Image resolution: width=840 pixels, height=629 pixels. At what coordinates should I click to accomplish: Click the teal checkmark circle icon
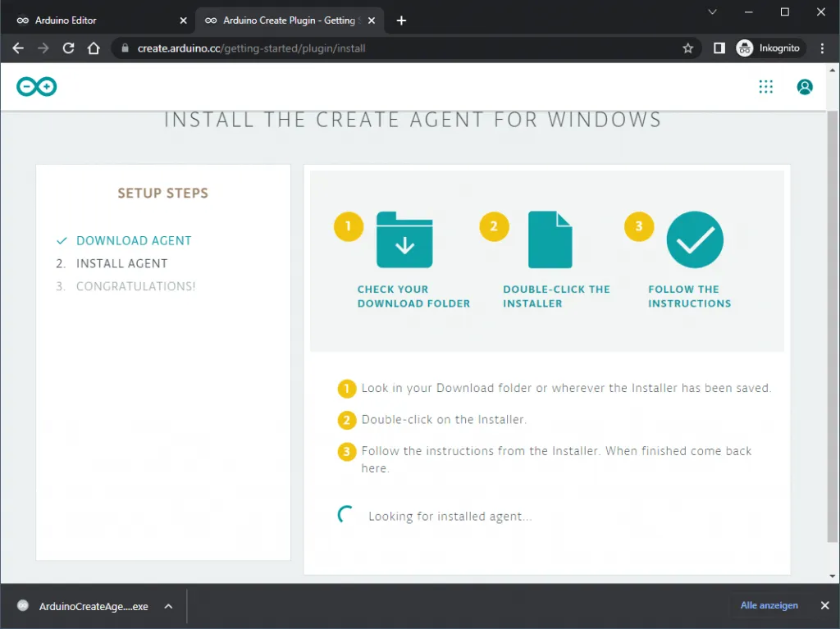pos(695,239)
